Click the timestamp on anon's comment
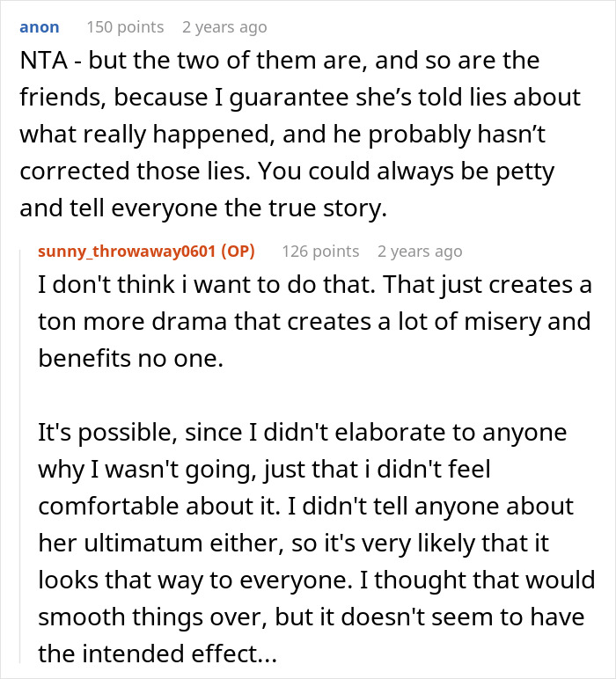 [224, 27]
